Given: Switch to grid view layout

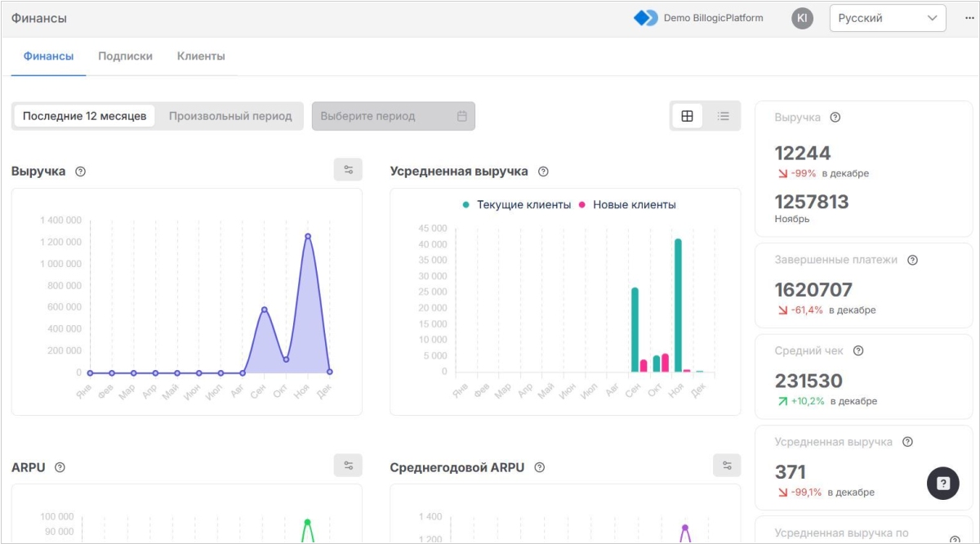Looking at the screenshot, I should (x=687, y=116).
